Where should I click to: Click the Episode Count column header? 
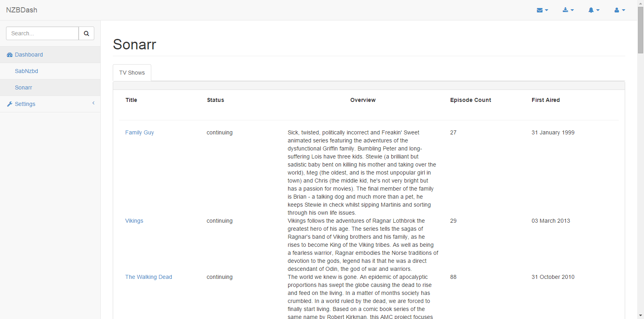(470, 100)
